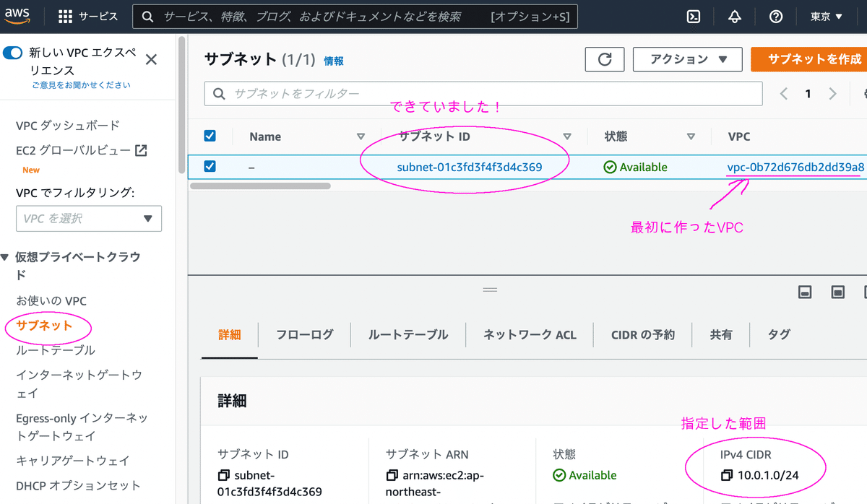
Task: Click the split panel resize handle
Action: (x=490, y=290)
